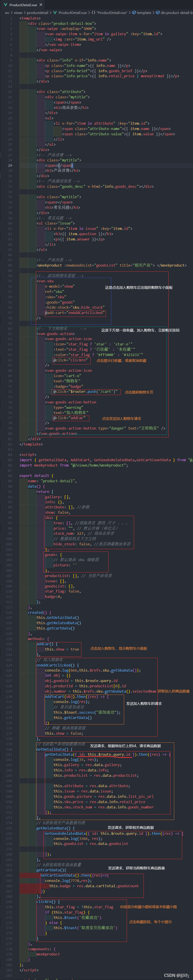The height and width of the screenshot is (980, 193).
Task: Click the export default line
Action: 37,476
